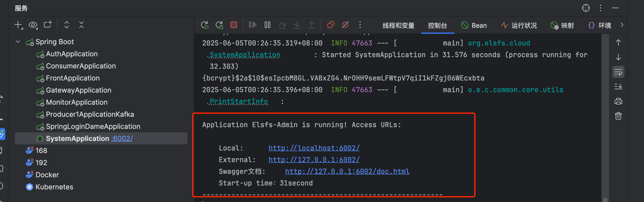Viewport: 644px width, 202px height.
Task: Pause the running program
Action: click(267, 25)
